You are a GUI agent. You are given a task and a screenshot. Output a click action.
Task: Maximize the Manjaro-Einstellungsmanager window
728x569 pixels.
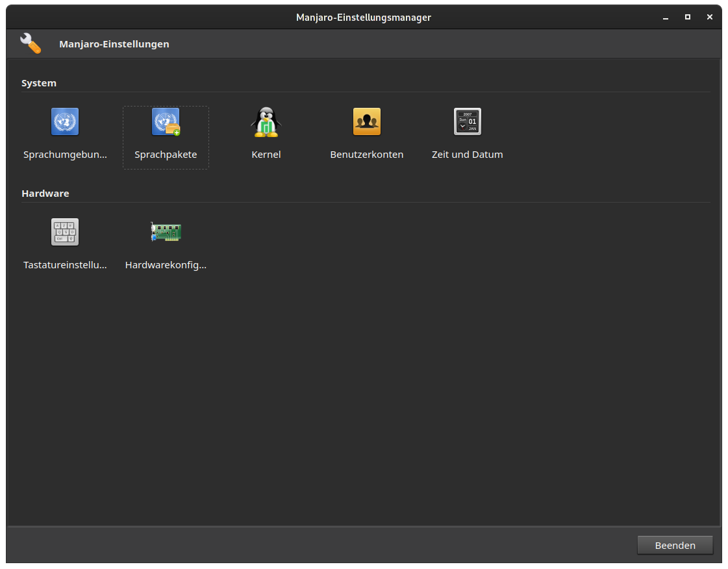click(x=688, y=17)
